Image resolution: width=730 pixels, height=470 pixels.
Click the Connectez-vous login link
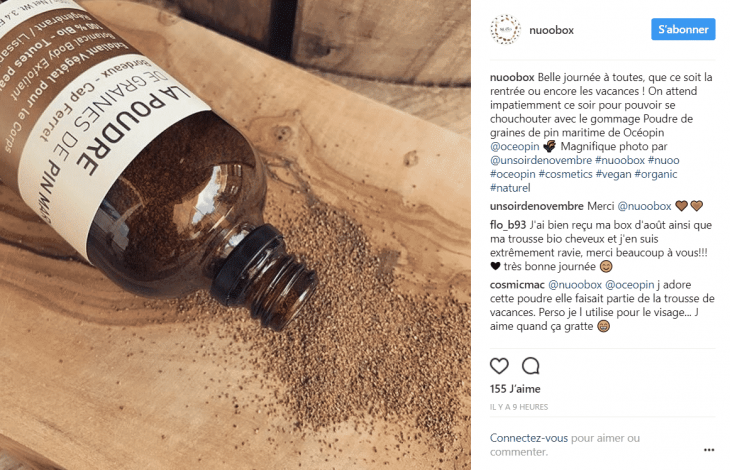[528, 438]
